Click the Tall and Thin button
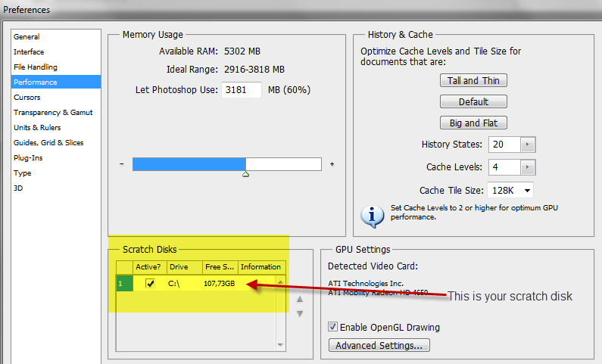This screenshot has width=602, height=364. click(x=473, y=81)
